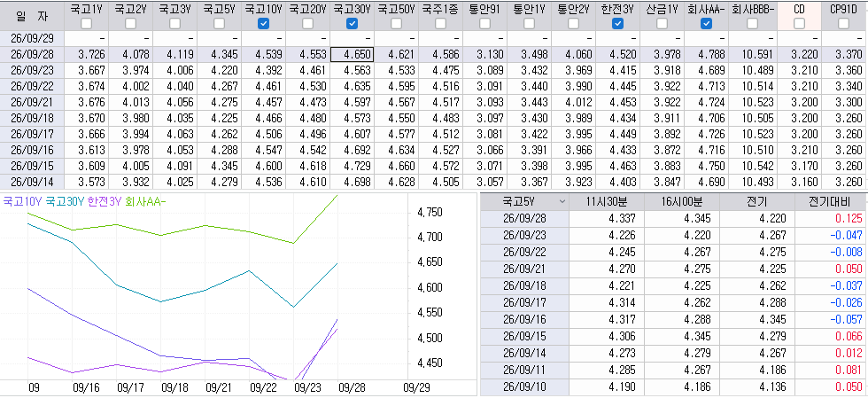The image size is (868, 398).
Task: Enable the 국고2Y series checkbox
Action: (x=131, y=23)
